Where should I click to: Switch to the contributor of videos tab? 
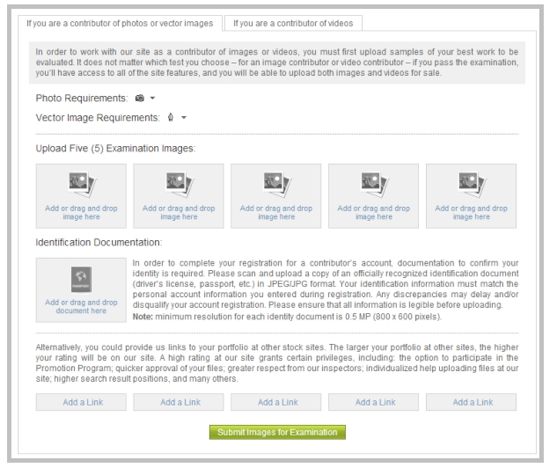click(x=293, y=24)
